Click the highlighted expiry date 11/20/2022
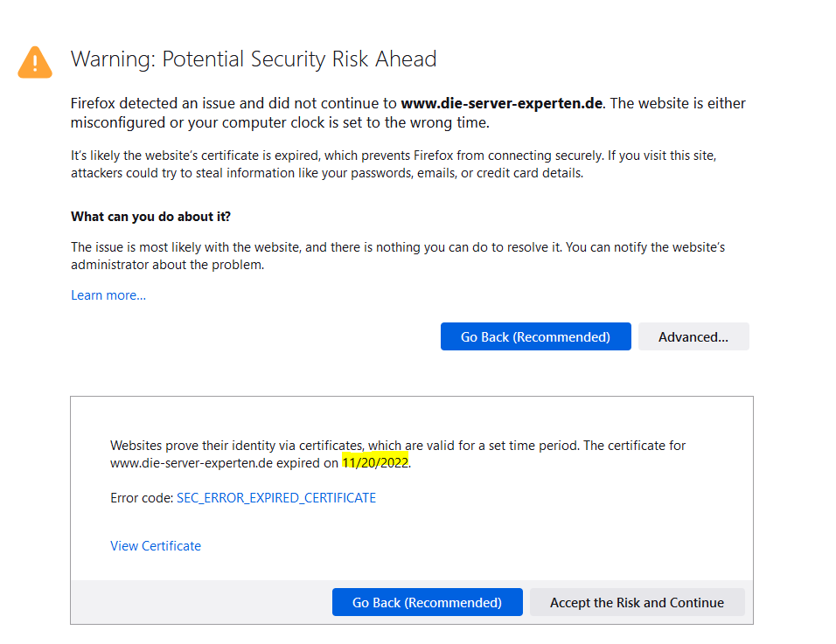The image size is (836, 644). 375,463
